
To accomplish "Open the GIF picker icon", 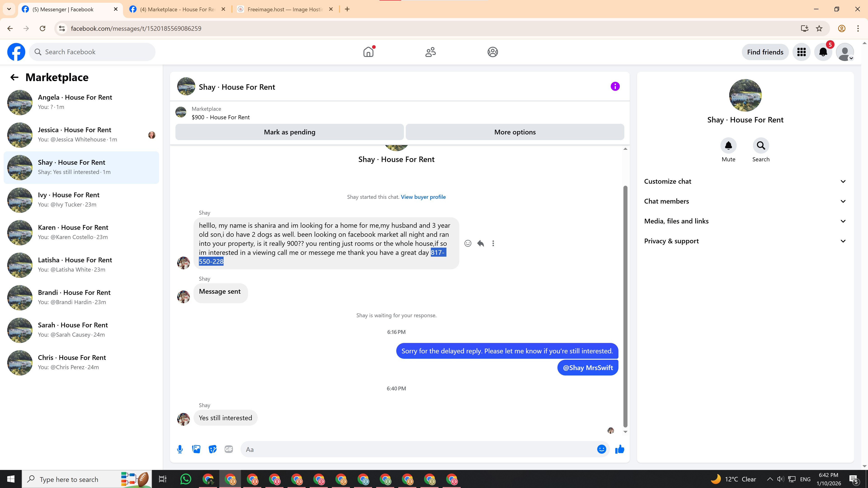I will click(x=229, y=449).
